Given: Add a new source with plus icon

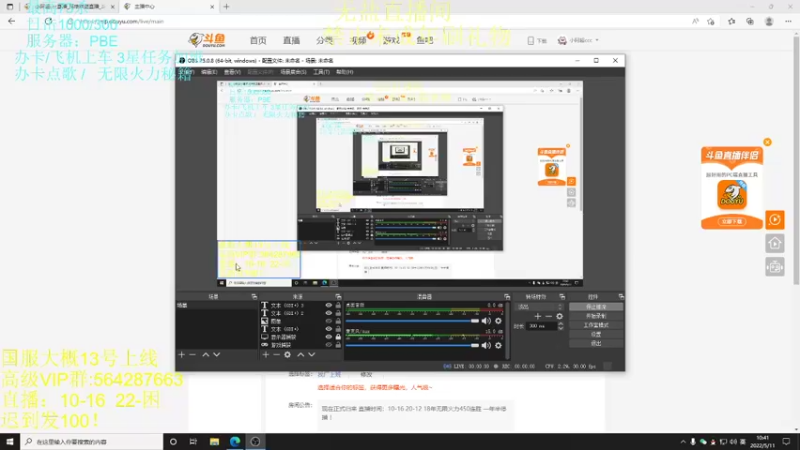Looking at the screenshot, I should pos(265,355).
